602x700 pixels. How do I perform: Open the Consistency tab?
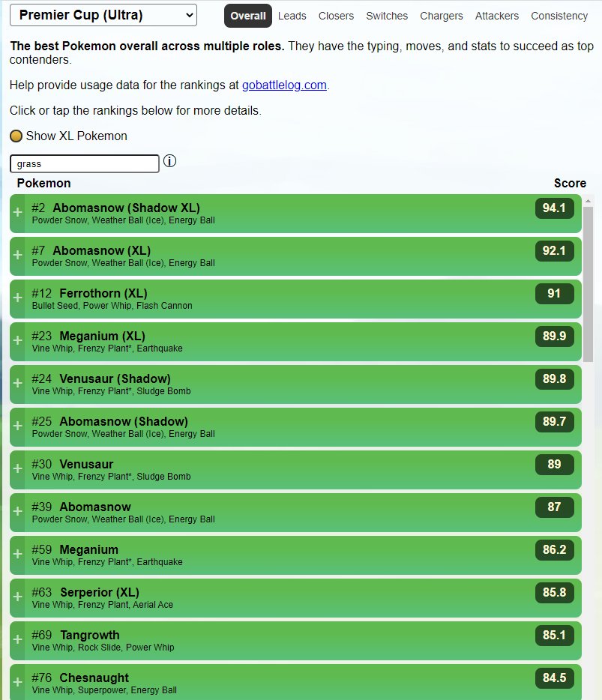(x=559, y=16)
